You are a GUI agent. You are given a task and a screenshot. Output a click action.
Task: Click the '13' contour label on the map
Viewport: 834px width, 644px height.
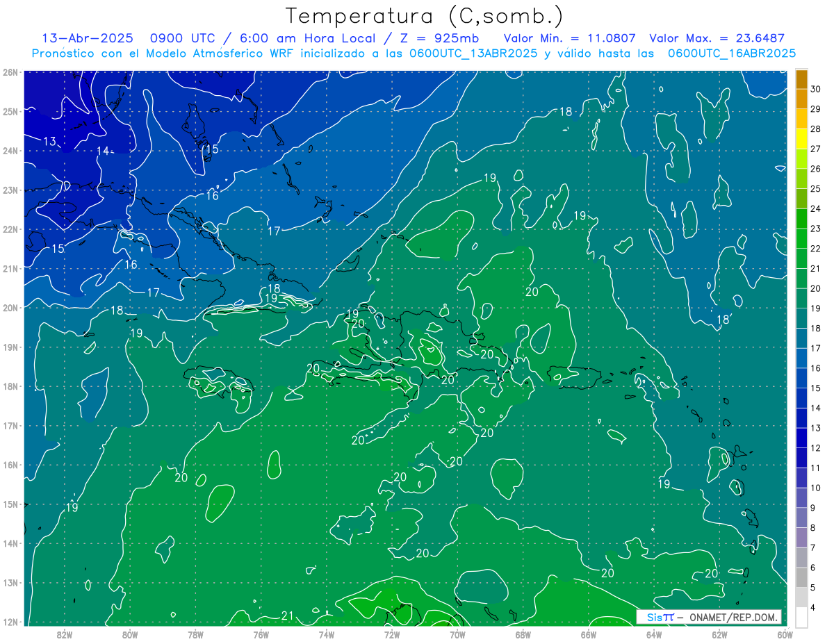[x=49, y=142]
